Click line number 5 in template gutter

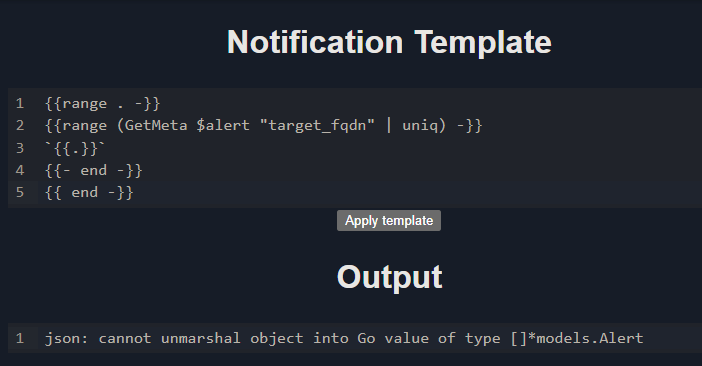point(20,192)
